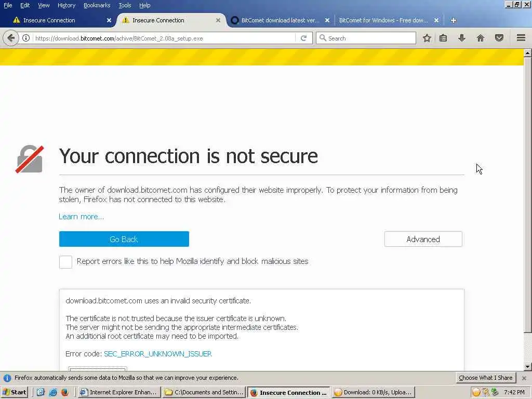The width and height of the screenshot is (532, 399).
Task: Reload the page with the refresh icon
Action: 303,38
